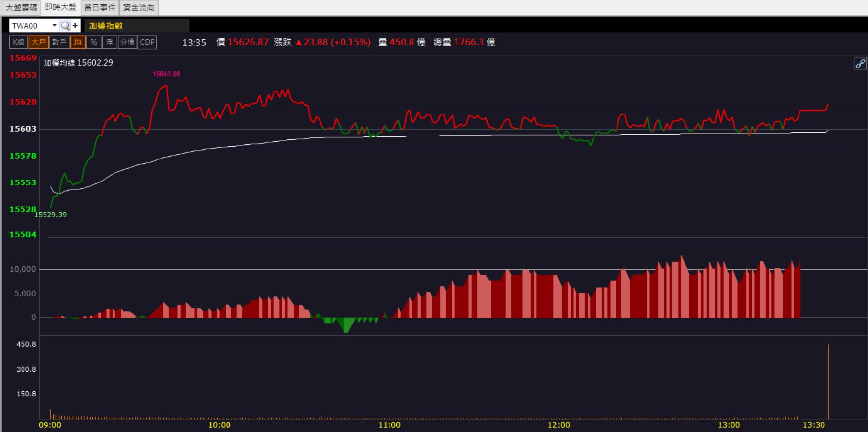Click the high marker 15643.86
This screenshot has width=868, height=432.
pos(166,74)
